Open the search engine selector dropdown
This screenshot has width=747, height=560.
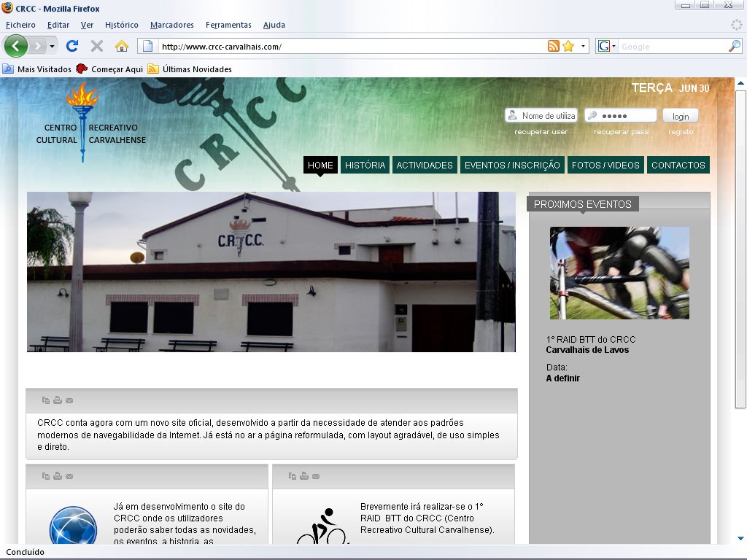[x=613, y=45]
